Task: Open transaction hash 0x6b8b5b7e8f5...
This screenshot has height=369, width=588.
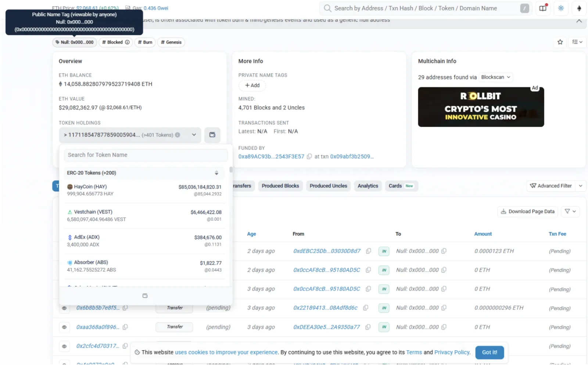Action: point(98,308)
